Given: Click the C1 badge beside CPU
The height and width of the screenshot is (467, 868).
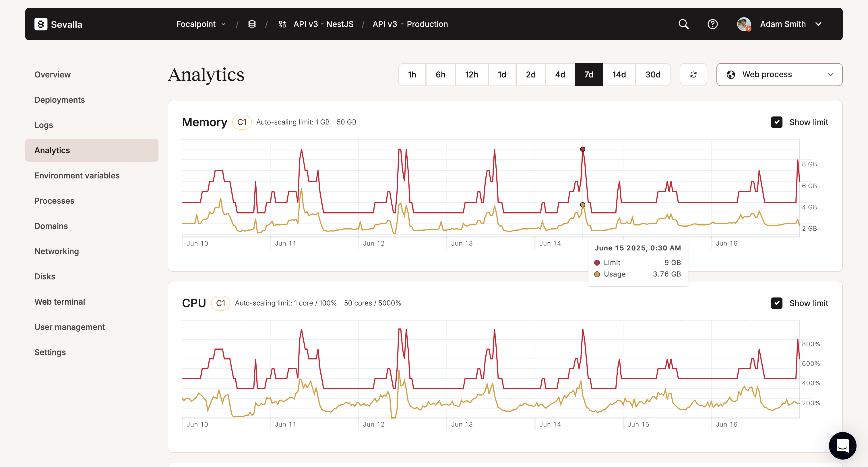Looking at the screenshot, I should (220, 303).
